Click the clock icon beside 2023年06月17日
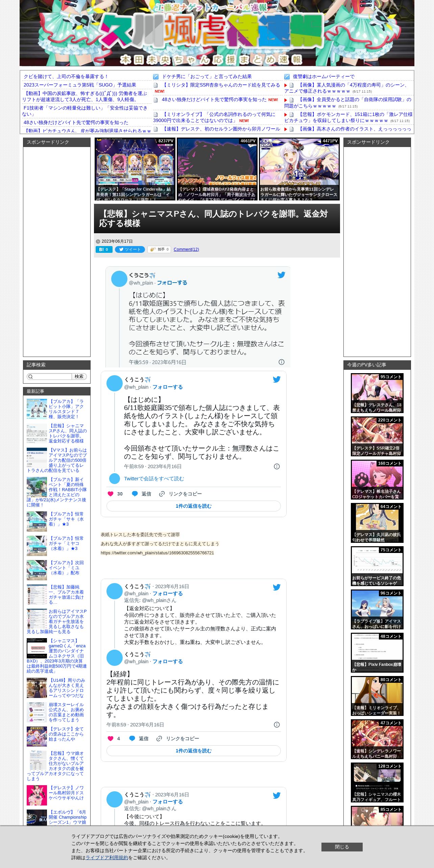The width and height of the screenshot is (434, 868). click(98, 241)
